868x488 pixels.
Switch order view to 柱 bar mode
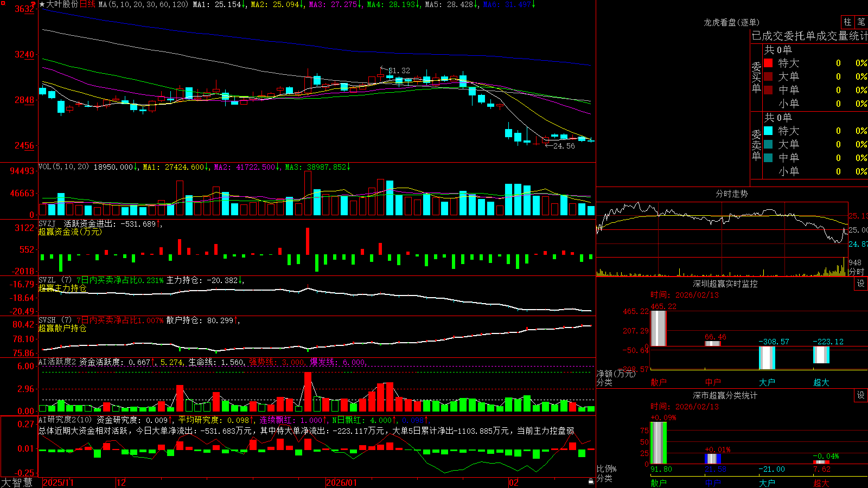point(847,22)
